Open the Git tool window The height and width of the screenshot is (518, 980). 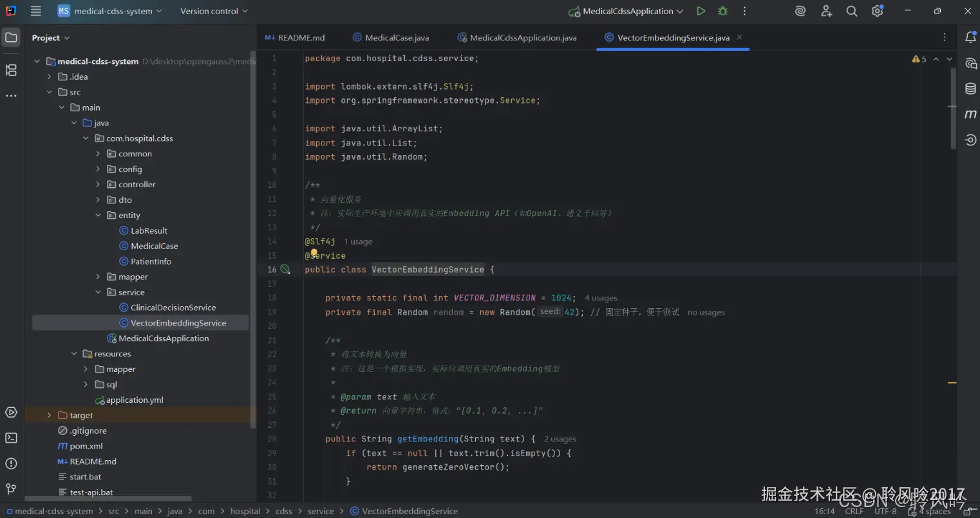tap(11, 490)
